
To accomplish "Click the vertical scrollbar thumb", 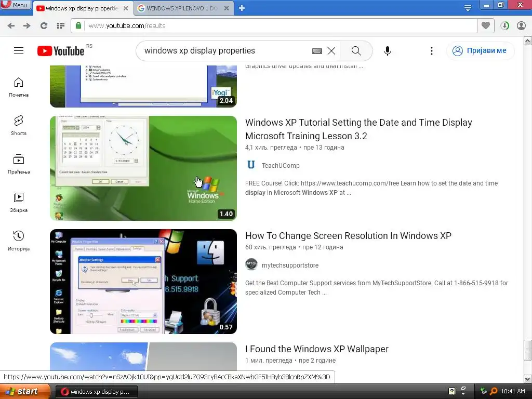I will tap(528, 350).
